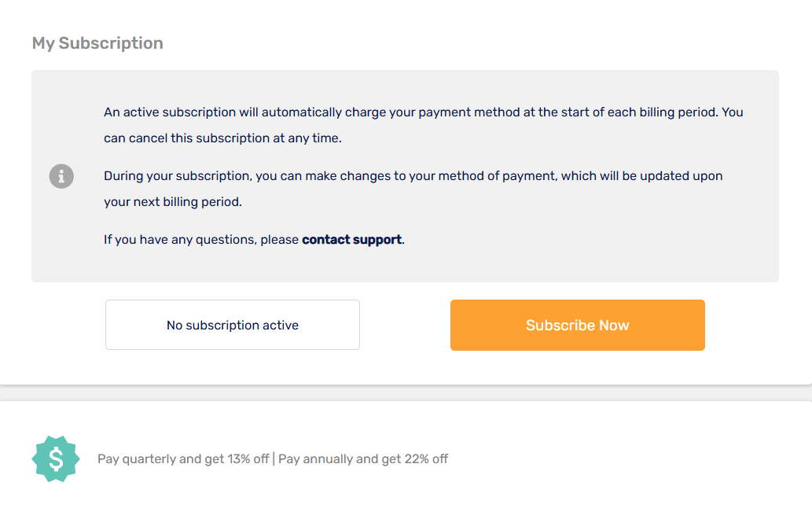Click 'Pay annually and get 22% off' text
This screenshot has height=508, width=812.
pos(363,458)
